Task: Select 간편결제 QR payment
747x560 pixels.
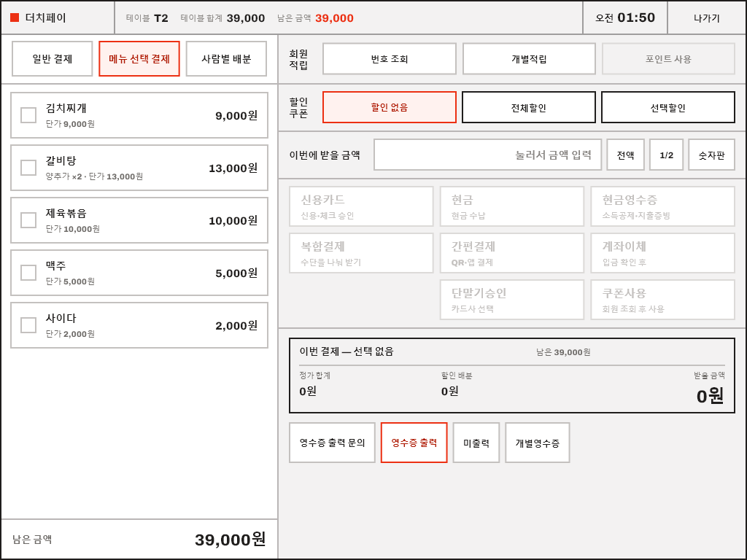Action: click(512, 253)
